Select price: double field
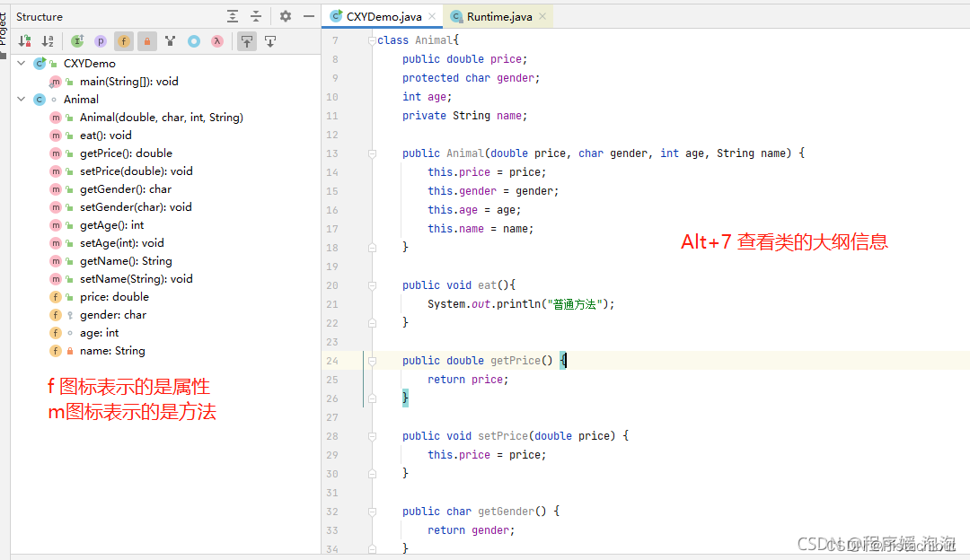The width and height of the screenshot is (970, 560). click(x=114, y=296)
